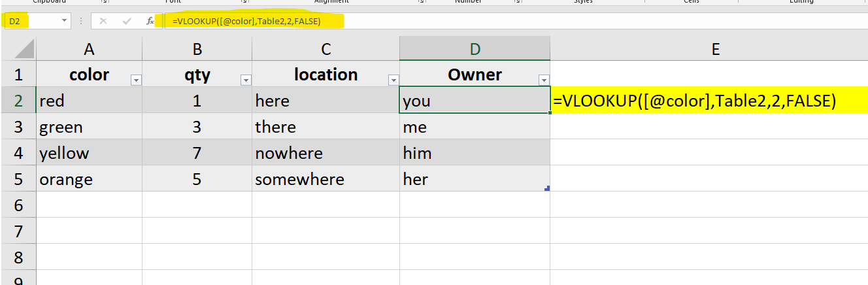868x285 pixels.
Task: Select the location cell "somewhere"
Action: tap(326, 178)
